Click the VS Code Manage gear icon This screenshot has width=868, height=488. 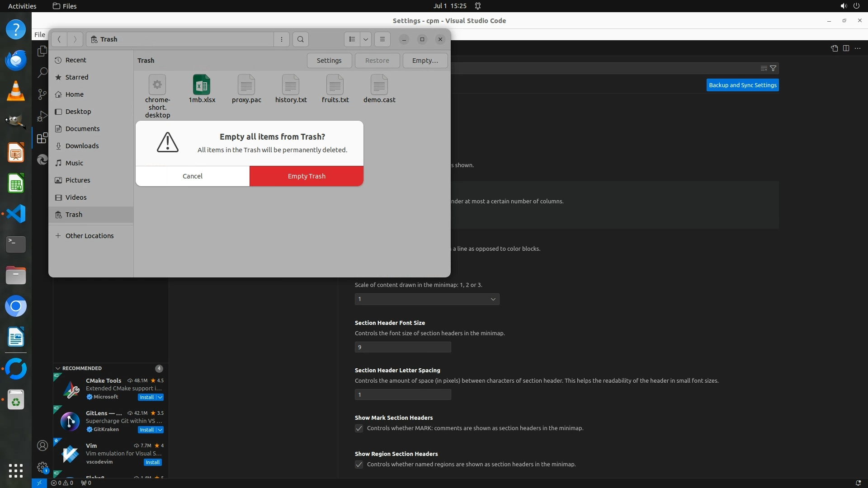pos(42,467)
